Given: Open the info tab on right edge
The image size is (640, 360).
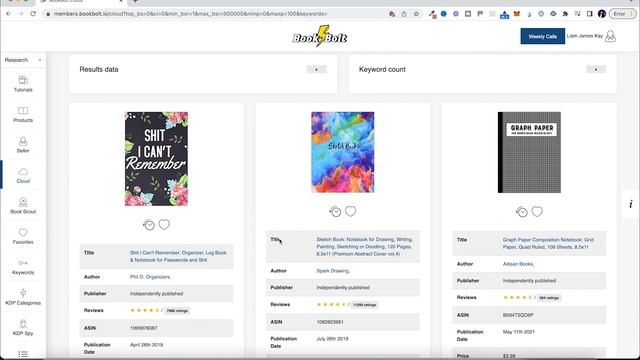Looking at the screenshot, I should pos(631,204).
